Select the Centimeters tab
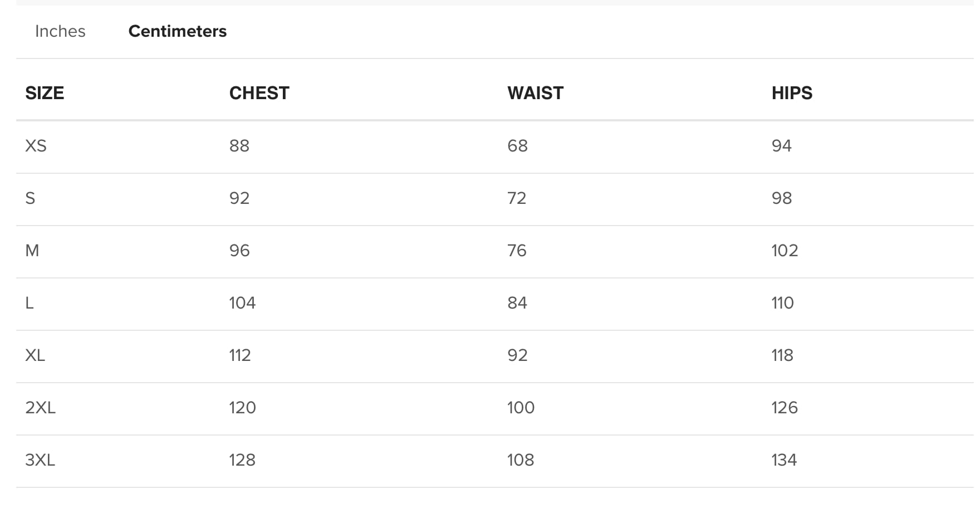Image resolution: width=980 pixels, height=518 pixels. click(x=177, y=31)
